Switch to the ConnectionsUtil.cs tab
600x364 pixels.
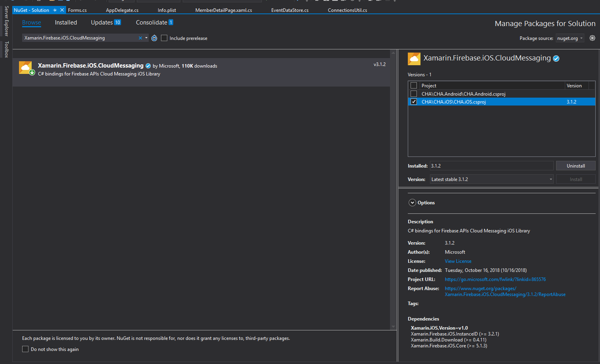coord(347,10)
